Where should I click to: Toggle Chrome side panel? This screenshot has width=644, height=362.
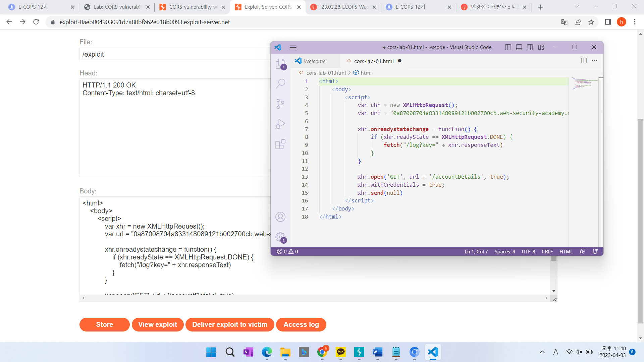[x=608, y=22]
